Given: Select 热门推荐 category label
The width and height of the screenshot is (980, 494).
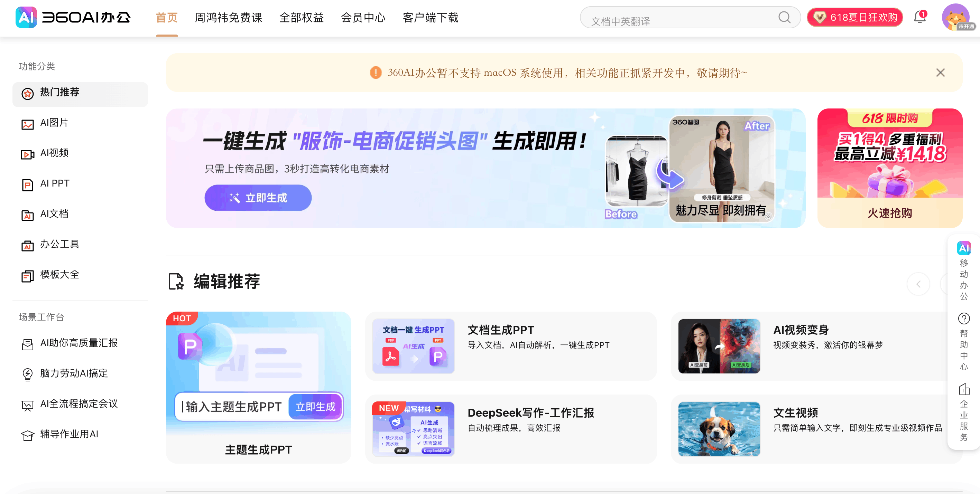Looking at the screenshot, I should point(60,92).
